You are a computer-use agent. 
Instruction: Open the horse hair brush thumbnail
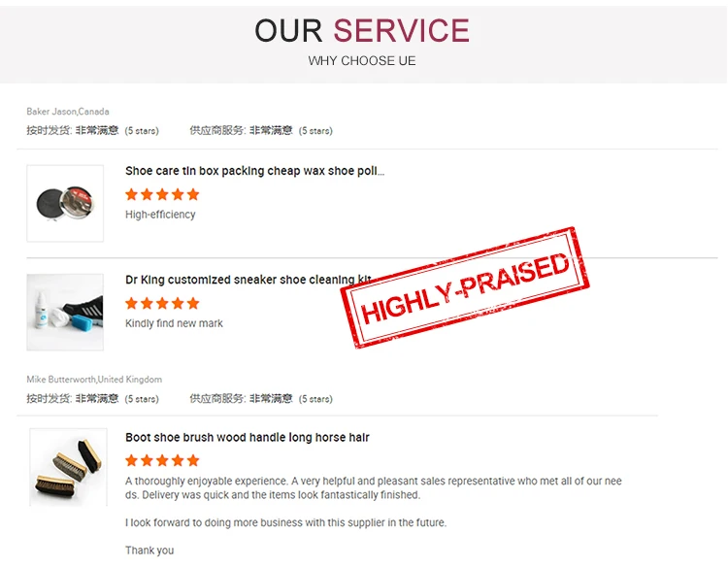point(68,467)
